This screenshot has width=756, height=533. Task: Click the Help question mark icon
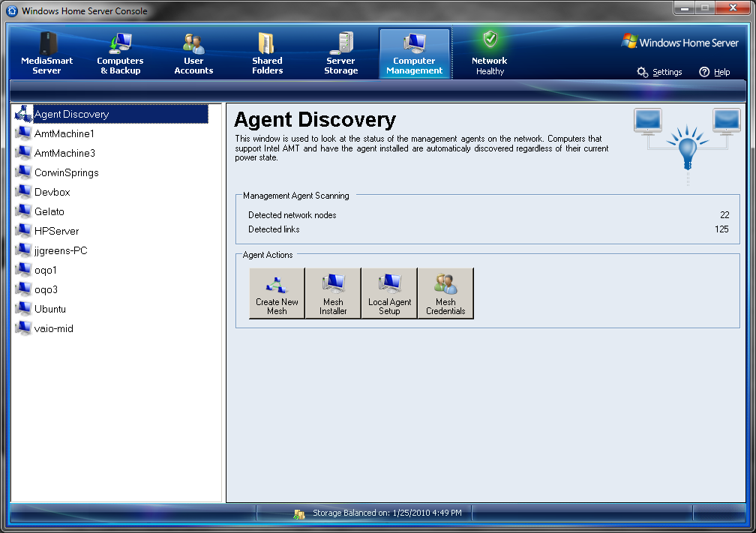click(704, 72)
